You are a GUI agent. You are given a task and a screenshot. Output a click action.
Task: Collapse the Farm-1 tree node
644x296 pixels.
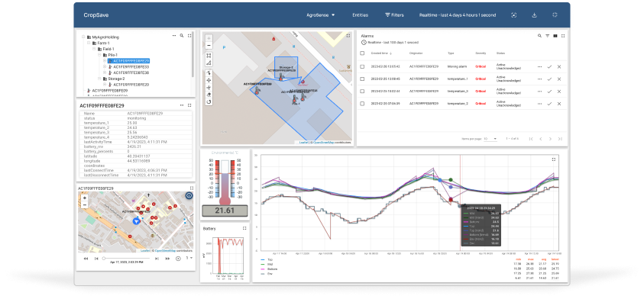click(x=89, y=43)
